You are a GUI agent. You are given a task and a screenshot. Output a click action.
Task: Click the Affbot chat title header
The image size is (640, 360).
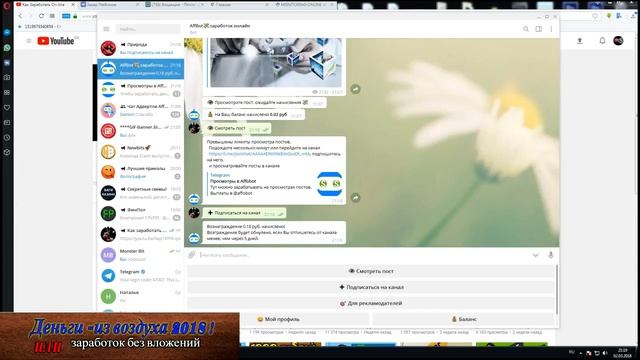point(220,26)
